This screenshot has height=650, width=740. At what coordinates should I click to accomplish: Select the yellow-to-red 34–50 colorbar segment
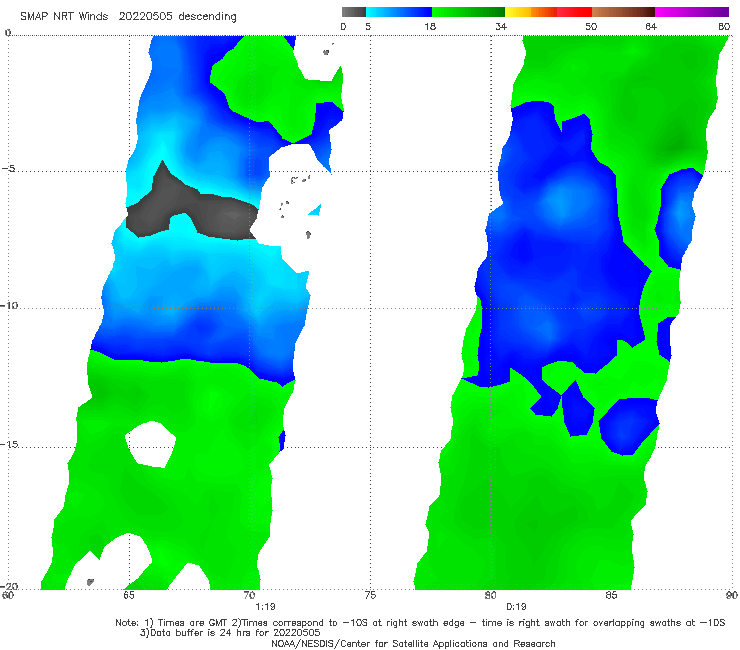coord(548,12)
